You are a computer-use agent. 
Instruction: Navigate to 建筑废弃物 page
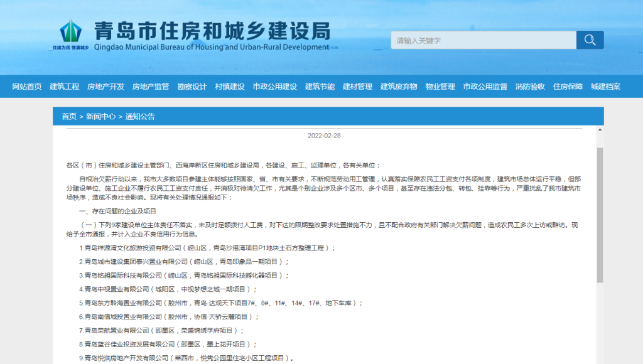click(399, 87)
